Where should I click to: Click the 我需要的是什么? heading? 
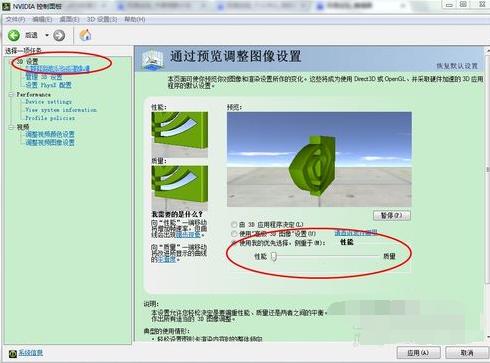[177, 214]
